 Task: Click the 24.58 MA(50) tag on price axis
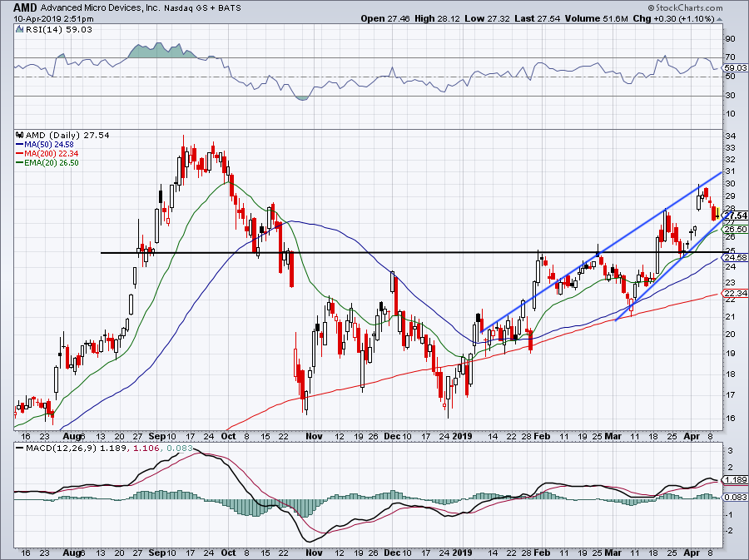tap(735, 258)
